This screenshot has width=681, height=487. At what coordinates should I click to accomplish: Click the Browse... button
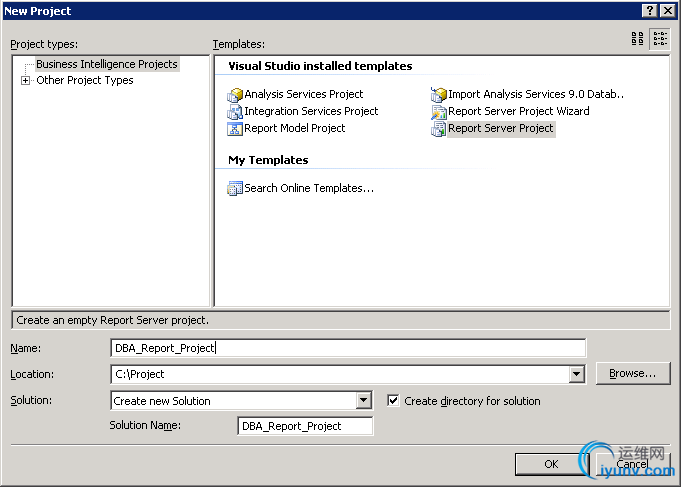633,374
